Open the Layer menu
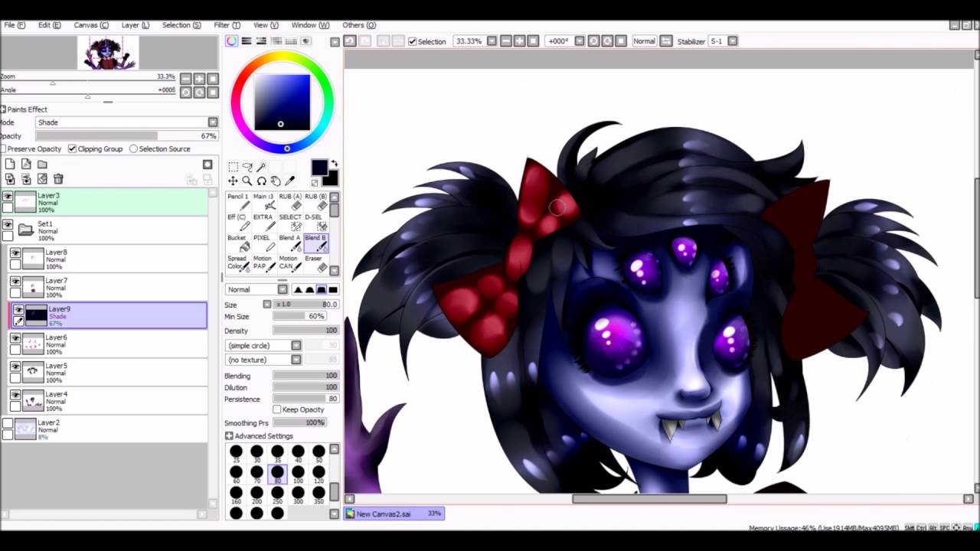980x551 pixels. [x=135, y=25]
